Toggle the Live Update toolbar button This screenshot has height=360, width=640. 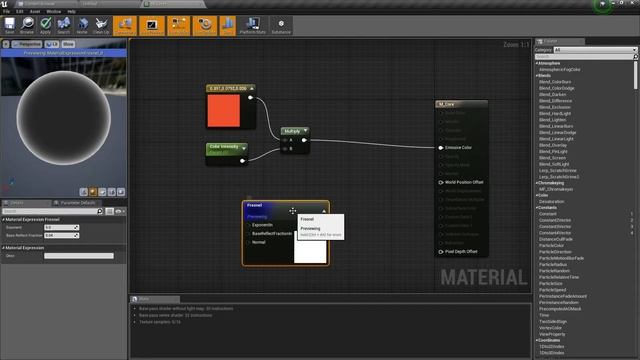(x=205, y=26)
